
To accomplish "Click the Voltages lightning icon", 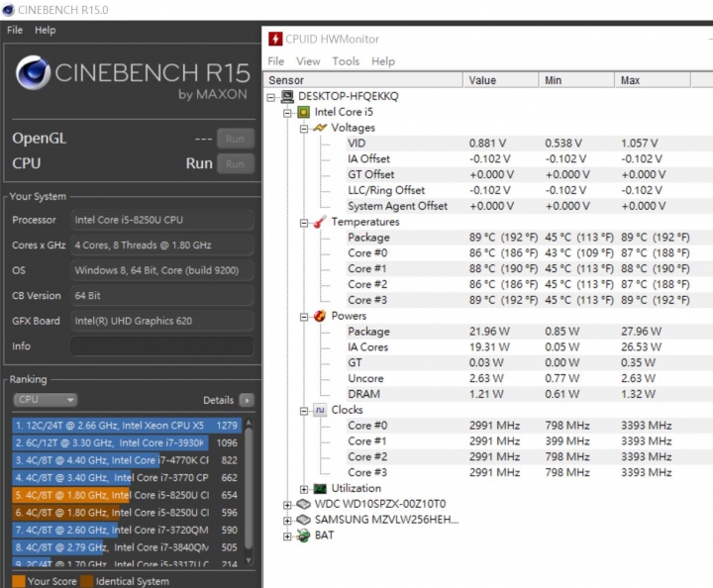I will (x=320, y=128).
